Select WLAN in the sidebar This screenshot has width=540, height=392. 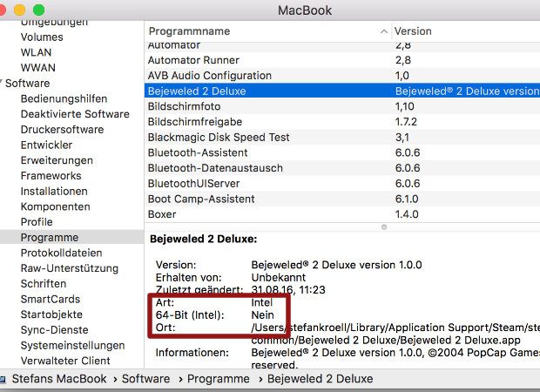pos(36,52)
